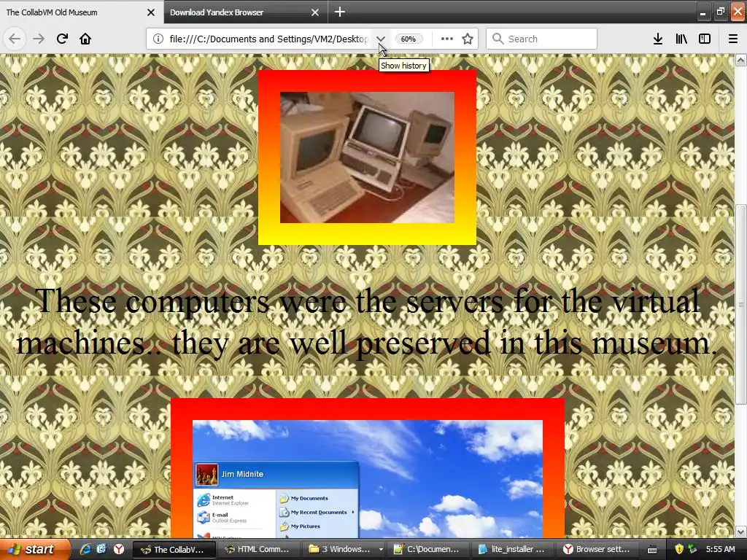
Task: Click the network connection tray icon
Action: (693, 550)
